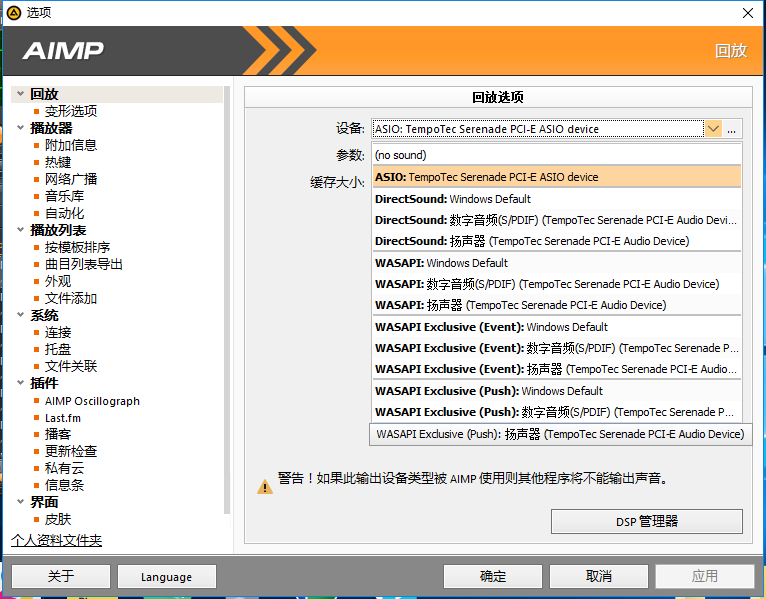Click the AIMP logo in header

[63, 51]
